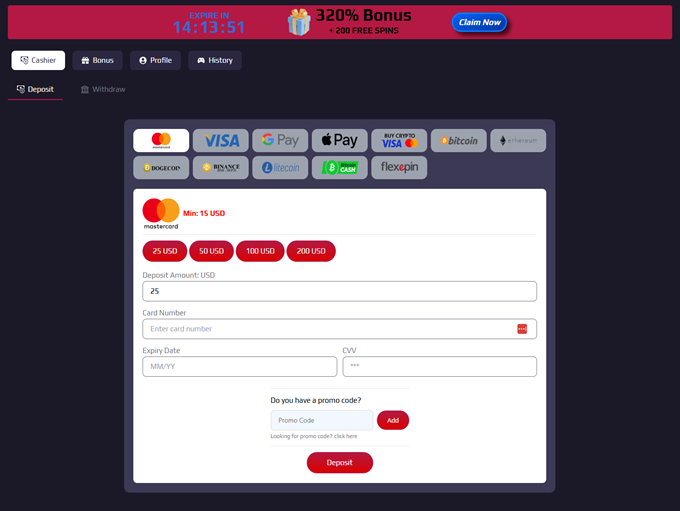The image size is (680, 511).
Task: Choose the 200 USD preset amount
Action: pyautogui.click(x=311, y=251)
